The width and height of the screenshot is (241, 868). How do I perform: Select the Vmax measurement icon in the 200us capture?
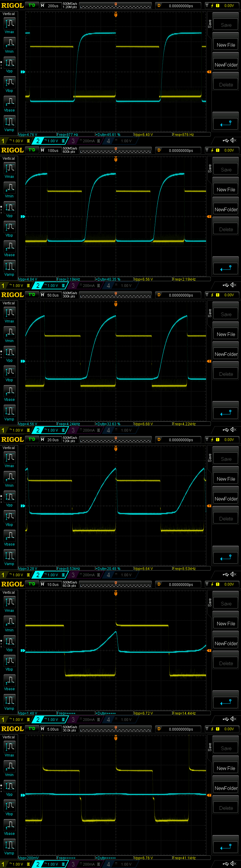[x=9, y=25]
